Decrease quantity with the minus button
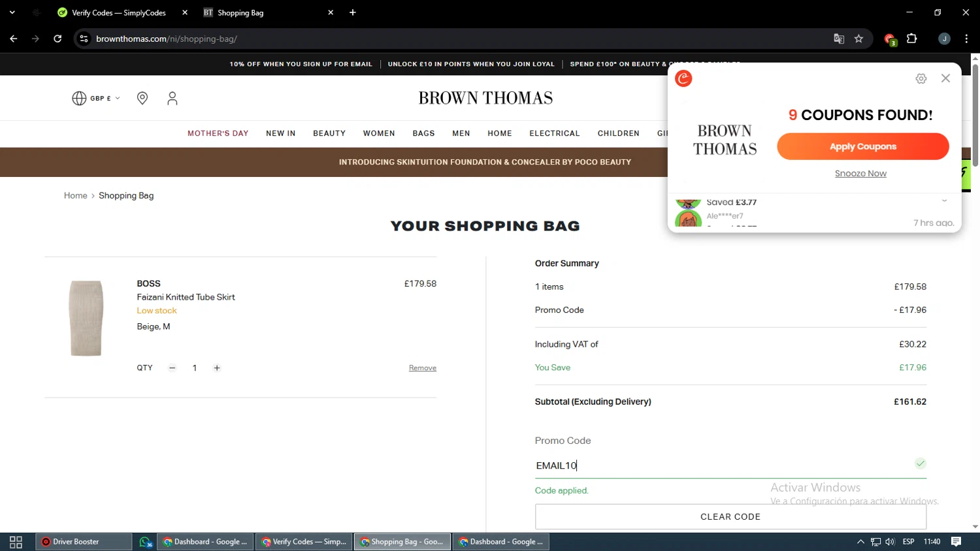This screenshot has height=551, width=980. (172, 368)
